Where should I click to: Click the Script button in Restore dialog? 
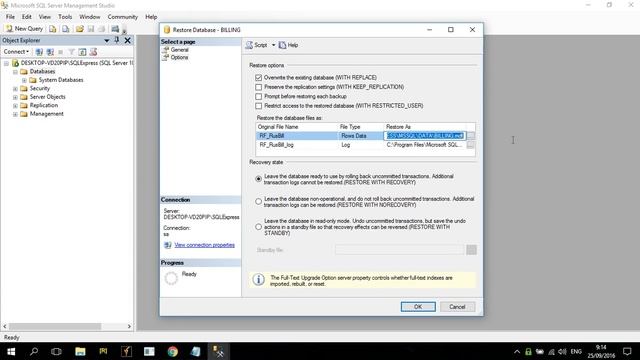tap(257, 45)
